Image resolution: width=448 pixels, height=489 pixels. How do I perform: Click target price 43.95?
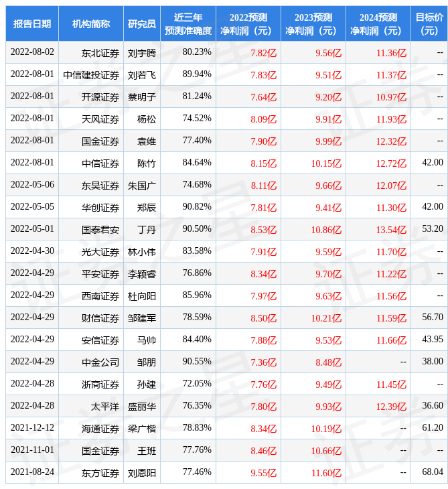[x=433, y=340]
